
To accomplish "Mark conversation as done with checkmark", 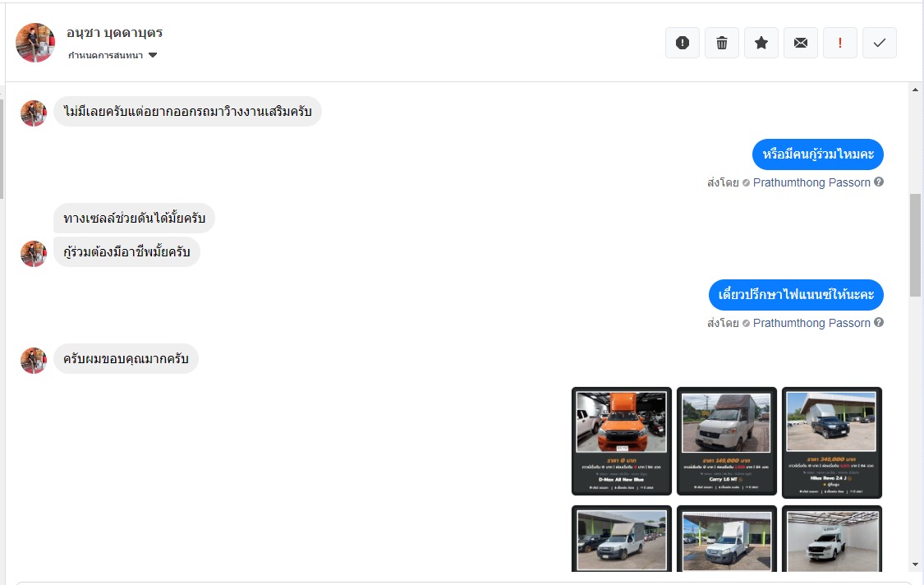I will [880, 43].
